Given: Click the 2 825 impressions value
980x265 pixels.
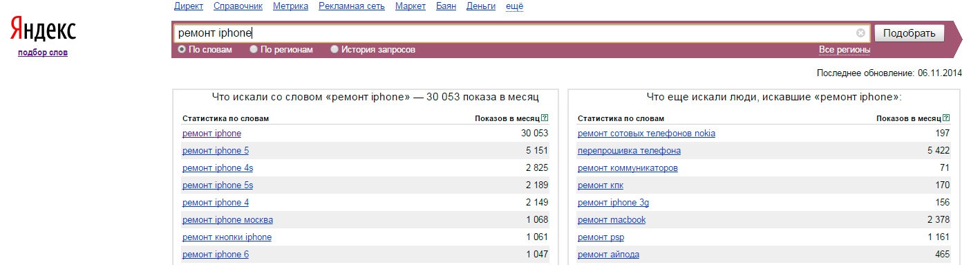Looking at the screenshot, I should coord(536,168).
